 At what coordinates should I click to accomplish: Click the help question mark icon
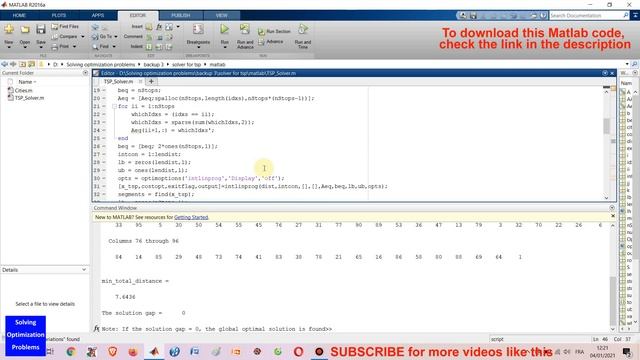click(x=543, y=16)
